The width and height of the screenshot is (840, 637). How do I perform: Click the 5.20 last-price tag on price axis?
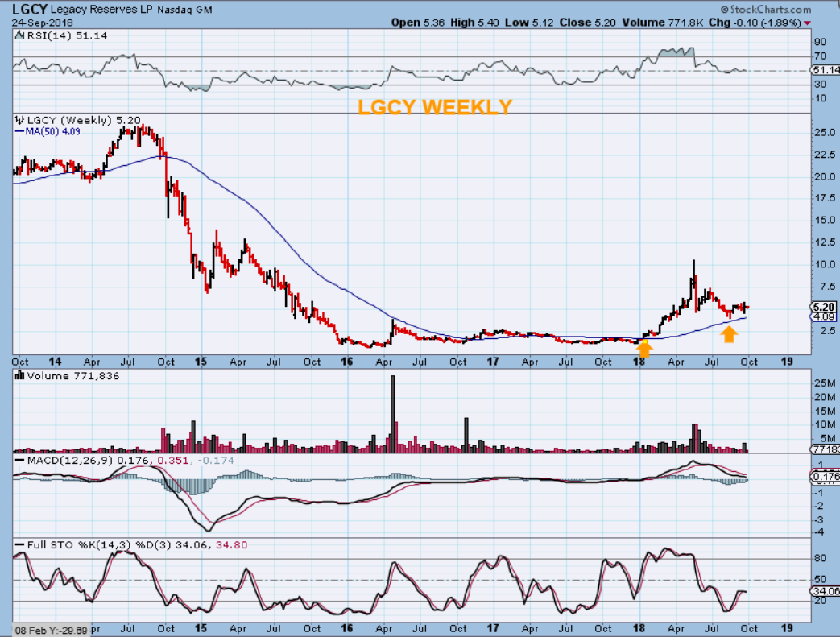coord(824,307)
